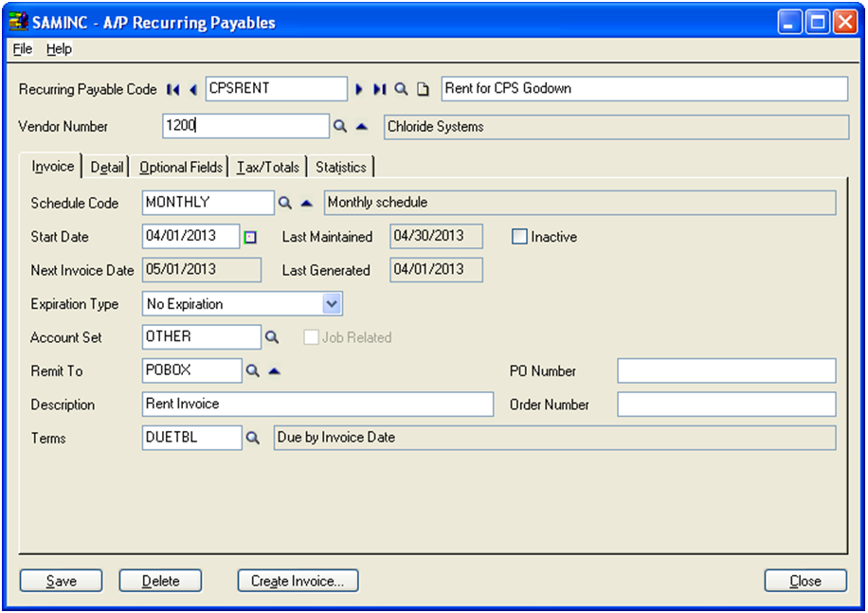Drill down on Schedule Code arrow
The image size is (868, 613).
306,203
